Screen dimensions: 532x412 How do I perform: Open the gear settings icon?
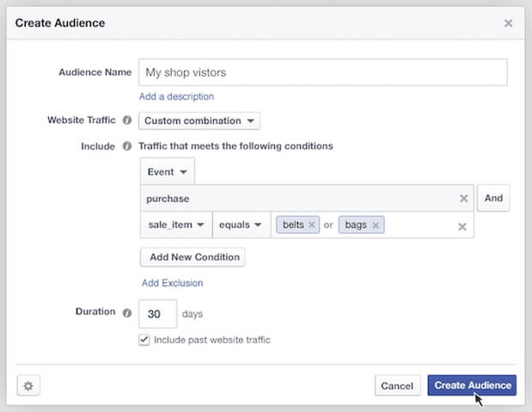point(28,385)
